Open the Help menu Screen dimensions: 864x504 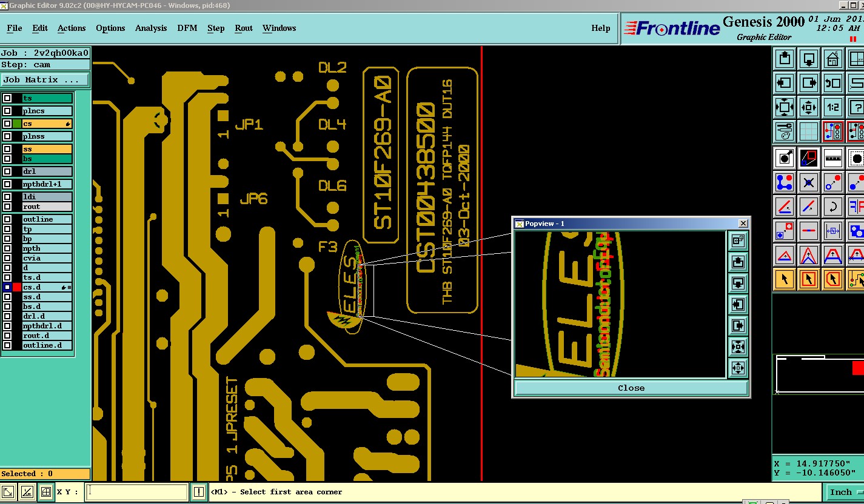pyautogui.click(x=601, y=28)
